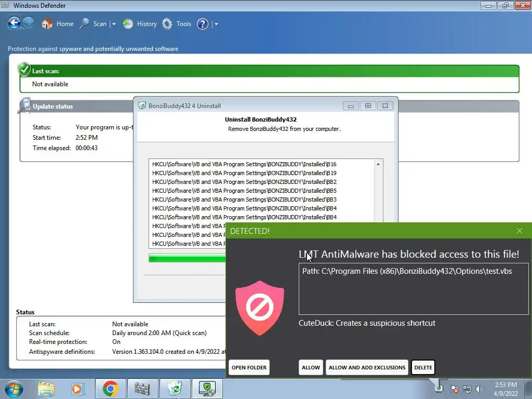Maximize the BonziBuddy432 Uninstall window
The width and height of the screenshot is (532, 399).
pyautogui.click(x=368, y=106)
